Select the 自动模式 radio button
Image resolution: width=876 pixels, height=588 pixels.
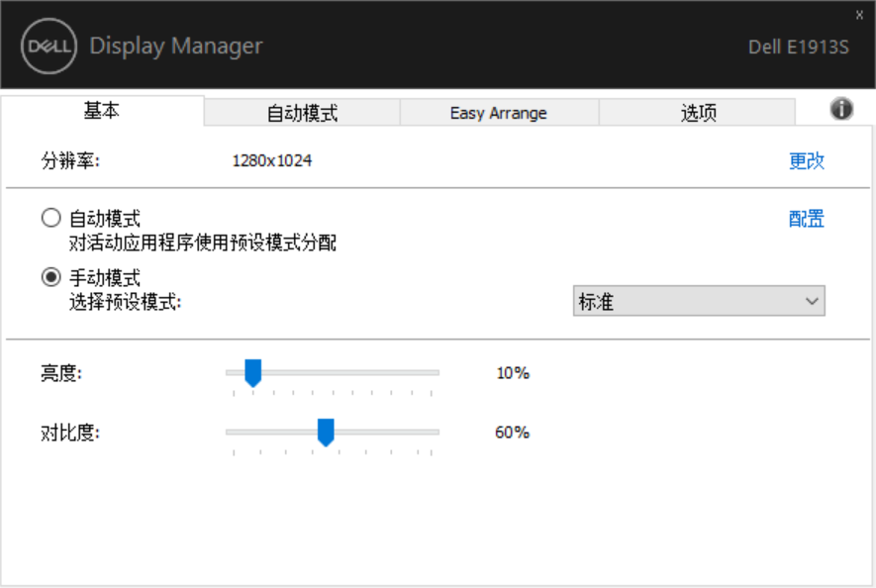50,218
